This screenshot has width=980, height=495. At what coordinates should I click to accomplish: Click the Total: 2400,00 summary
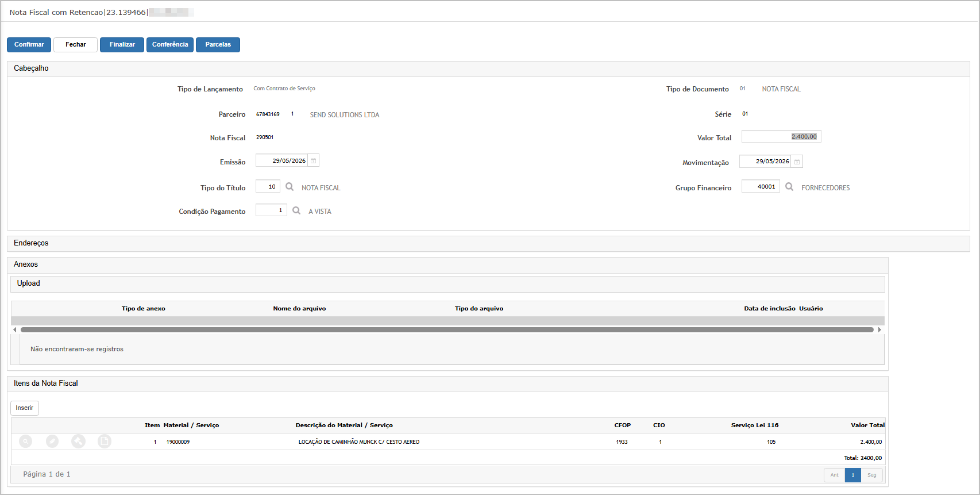coord(863,458)
